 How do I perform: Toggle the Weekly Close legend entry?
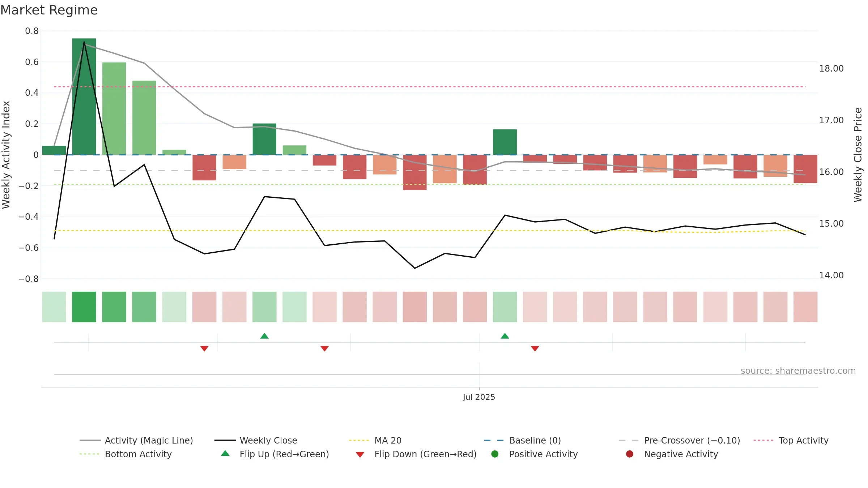[x=256, y=440]
